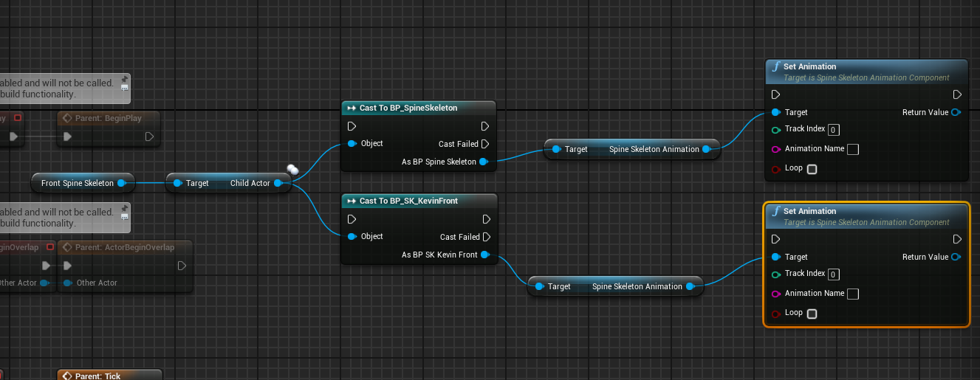Click the link bubble icon above Child Actor pin
The image size is (980, 380).
pyautogui.click(x=292, y=170)
